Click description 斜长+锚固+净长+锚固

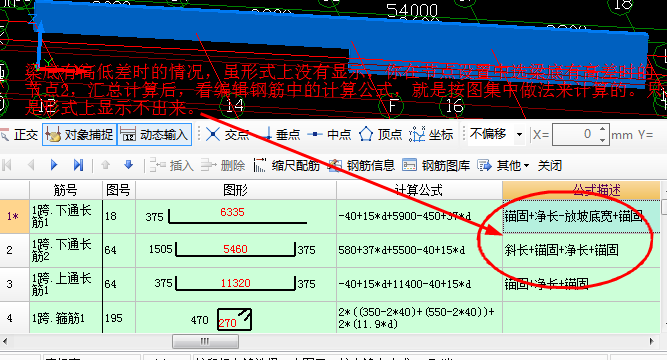point(562,250)
